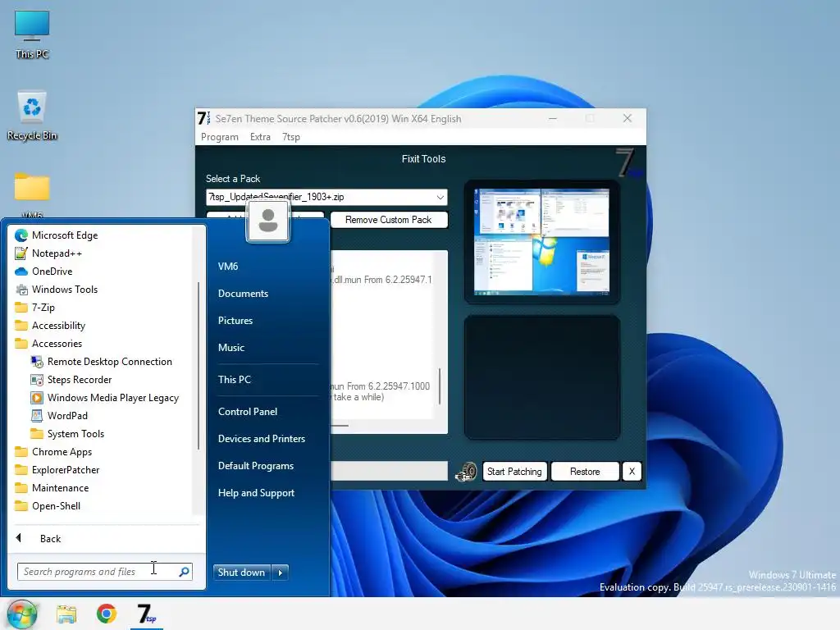This screenshot has width=840, height=630.
Task: Expand the 7-Zip folder
Action: pos(43,308)
